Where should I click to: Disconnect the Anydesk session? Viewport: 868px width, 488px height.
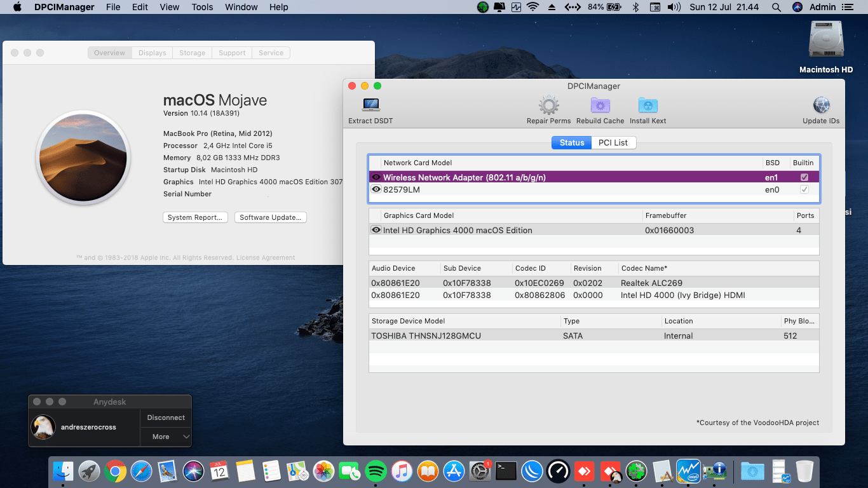[x=166, y=417]
